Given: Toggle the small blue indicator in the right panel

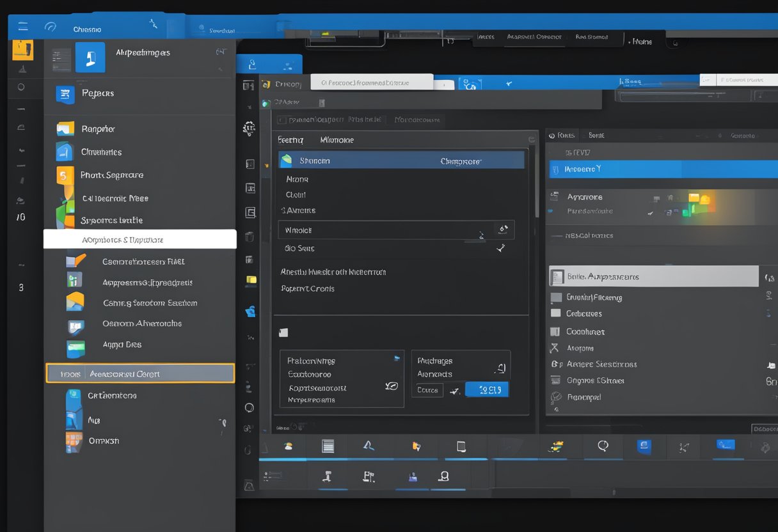Looking at the screenshot, I should tap(549, 212).
